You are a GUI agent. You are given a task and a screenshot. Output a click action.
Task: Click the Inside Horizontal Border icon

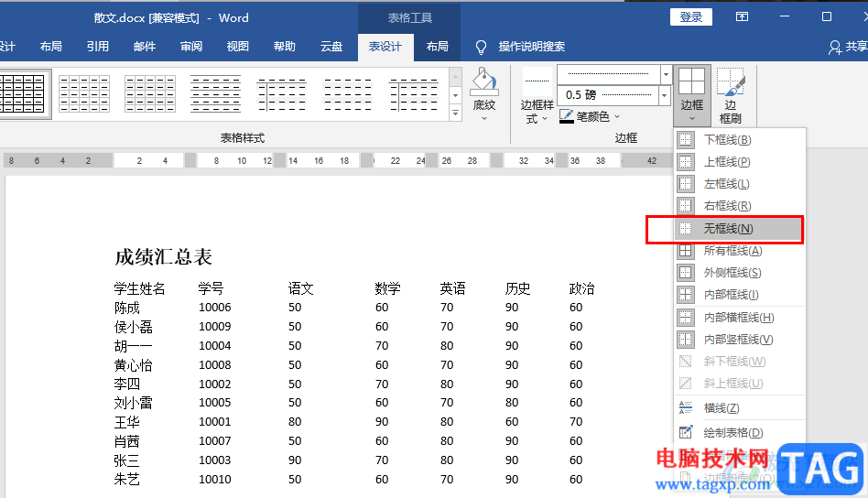pos(685,318)
